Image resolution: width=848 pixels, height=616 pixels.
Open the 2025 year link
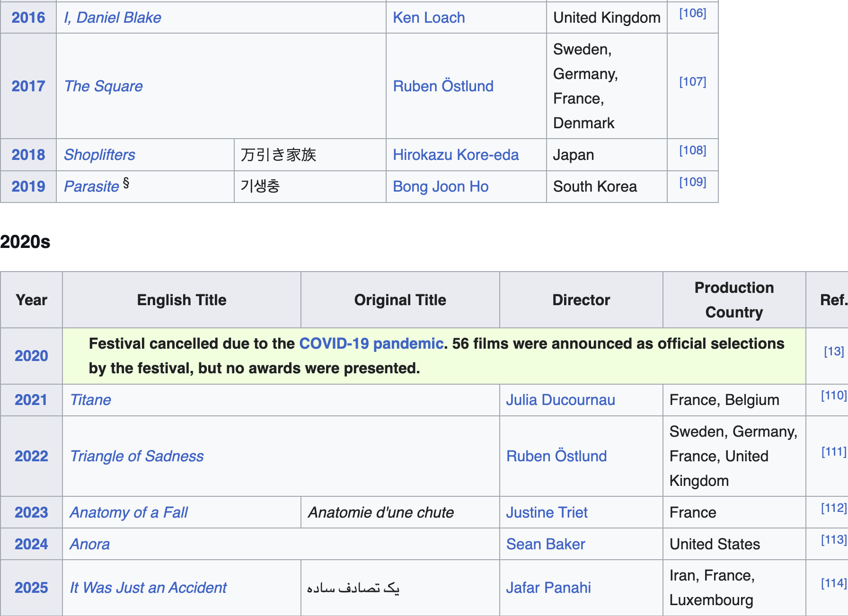pos(31,588)
